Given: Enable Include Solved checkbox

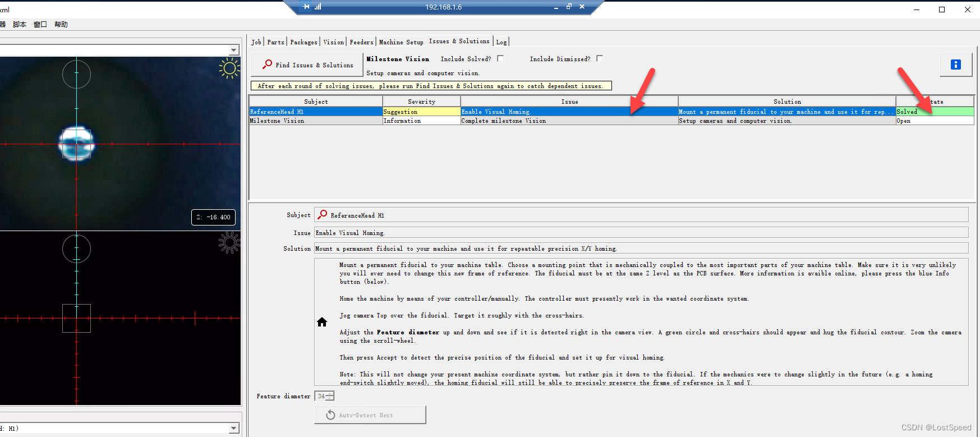Looking at the screenshot, I should point(500,58).
